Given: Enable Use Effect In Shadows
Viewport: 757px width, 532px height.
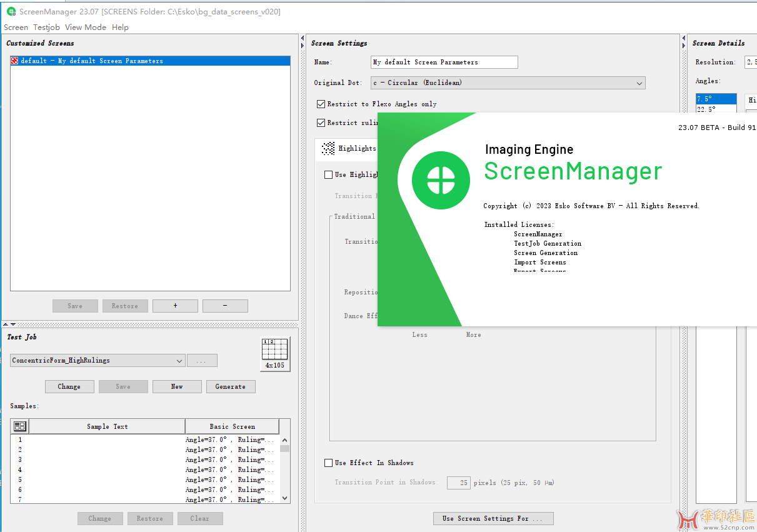Looking at the screenshot, I should coord(329,463).
